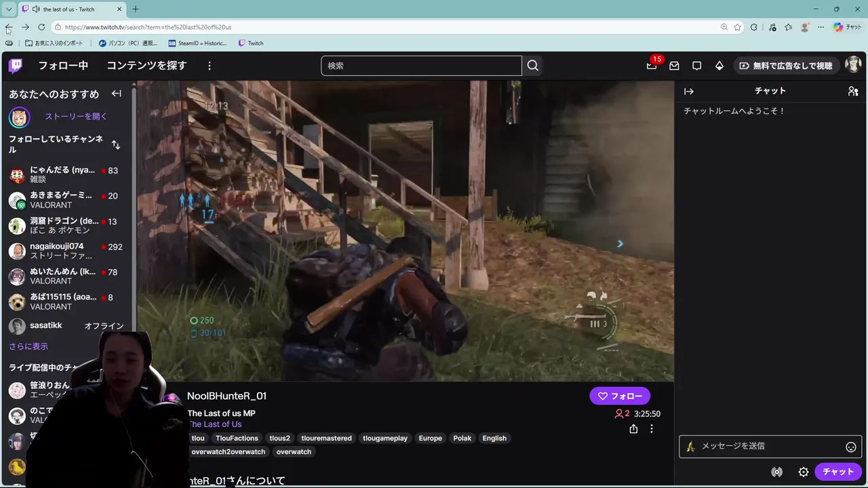The width and height of the screenshot is (868, 488).
Task: Open the chat community users icon
Action: (853, 91)
